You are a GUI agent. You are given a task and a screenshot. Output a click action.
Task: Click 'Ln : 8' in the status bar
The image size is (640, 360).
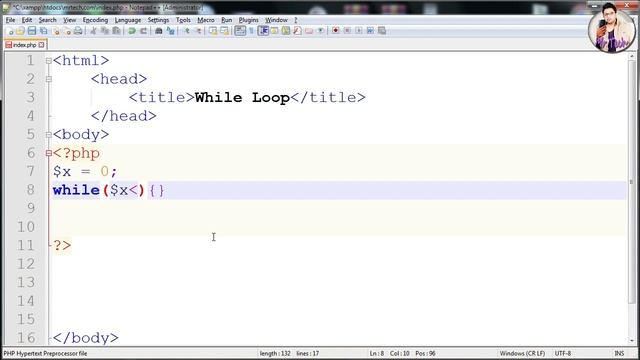click(377, 353)
